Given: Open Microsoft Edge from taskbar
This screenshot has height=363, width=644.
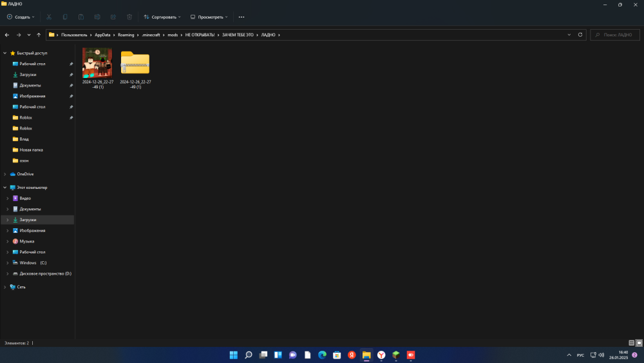Looking at the screenshot, I should pos(323,355).
